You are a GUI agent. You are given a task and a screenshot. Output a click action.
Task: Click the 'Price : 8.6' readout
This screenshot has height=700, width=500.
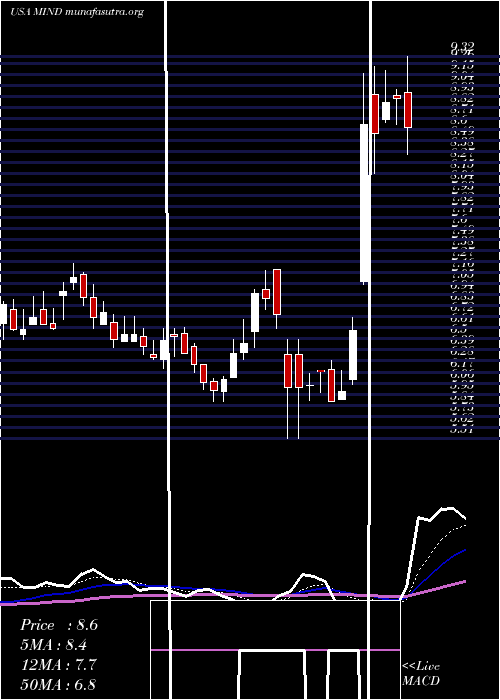pyautogui.click(x=58, y=625)
